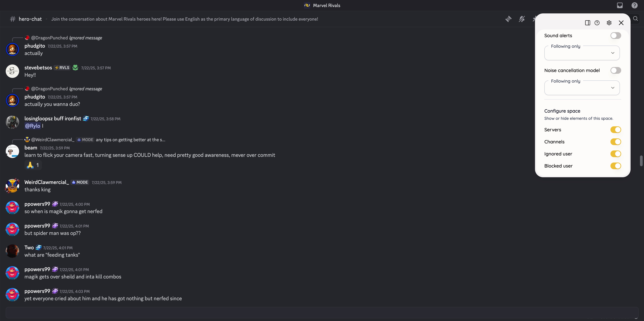Toggle the side panel layout icon
This screenshot has width=644, height=321.
587,23
